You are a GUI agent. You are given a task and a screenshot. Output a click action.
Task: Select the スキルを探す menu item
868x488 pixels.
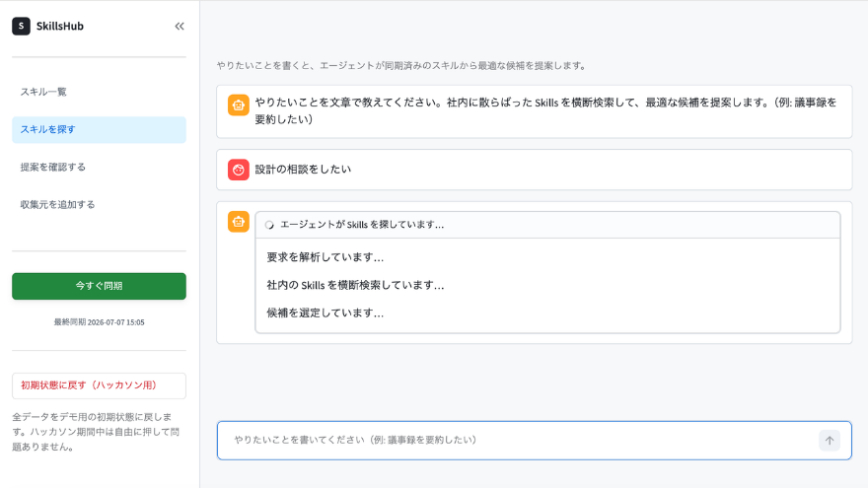tap(99, 129)
